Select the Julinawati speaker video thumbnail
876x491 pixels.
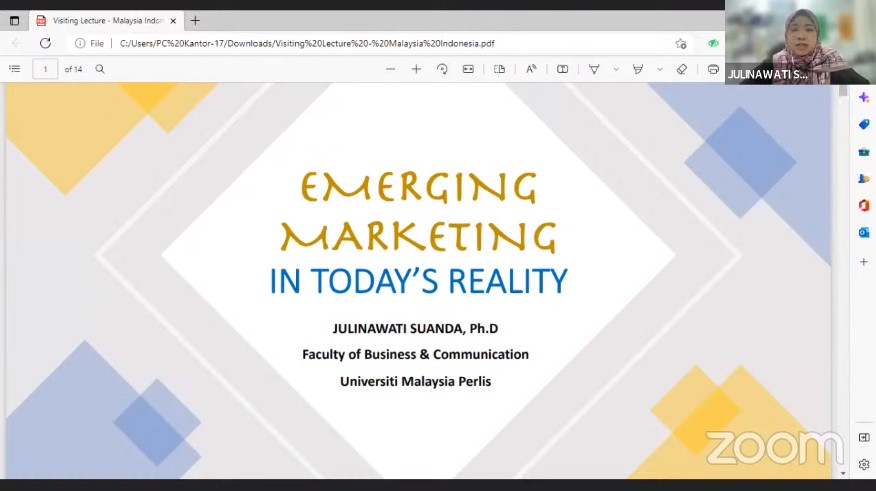[x=800, y=42]
